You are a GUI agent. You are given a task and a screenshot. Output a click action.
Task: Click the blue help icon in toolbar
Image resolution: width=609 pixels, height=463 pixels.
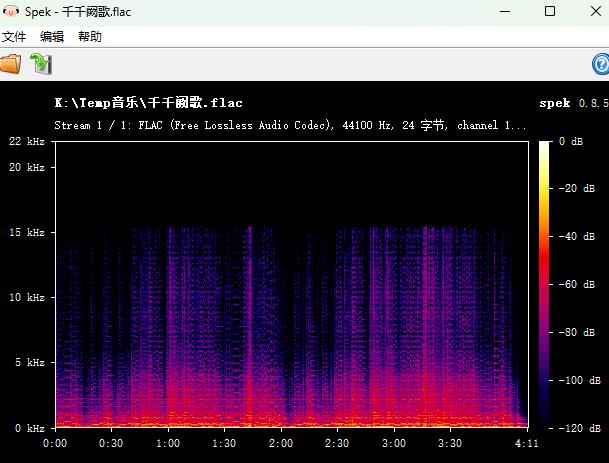(x=601, y=64)
